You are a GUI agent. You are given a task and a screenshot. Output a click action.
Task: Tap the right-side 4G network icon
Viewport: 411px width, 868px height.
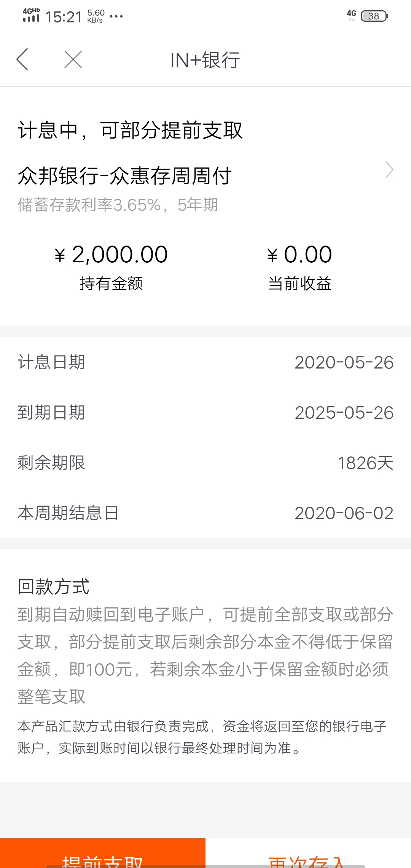tap(352, 15)
